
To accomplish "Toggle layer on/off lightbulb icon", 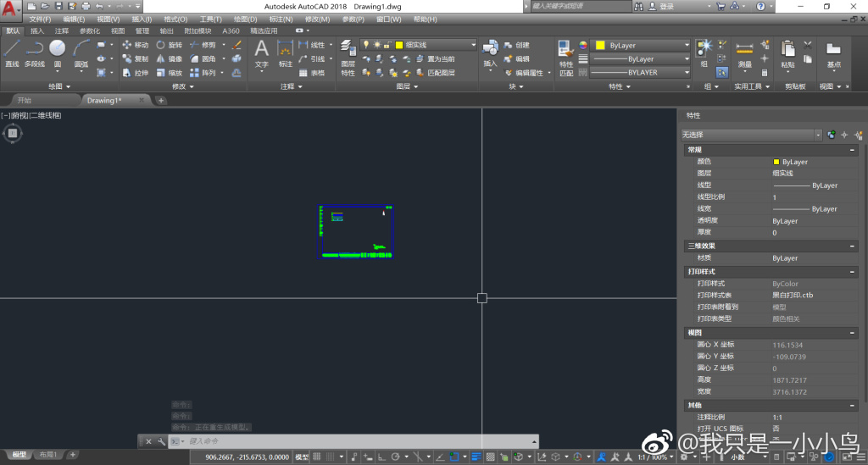I will coord(366,45).
